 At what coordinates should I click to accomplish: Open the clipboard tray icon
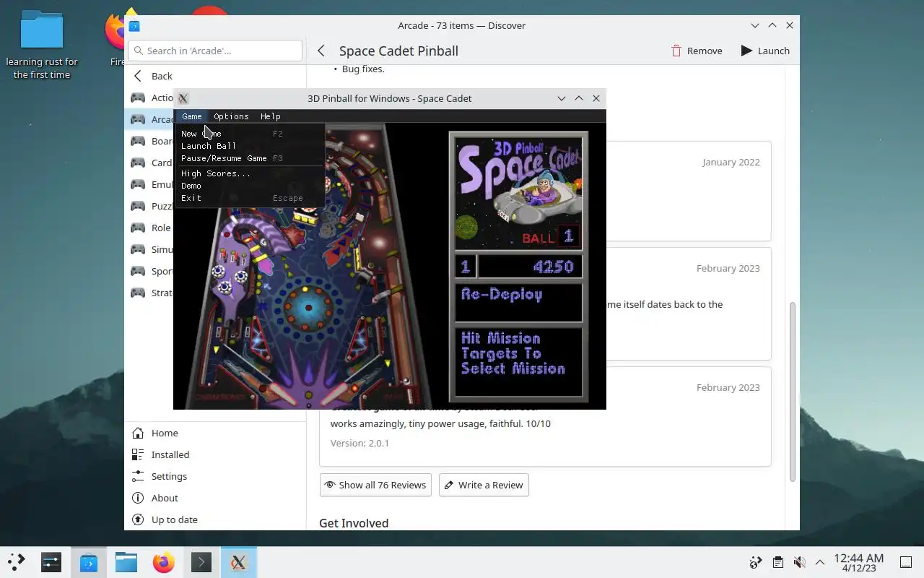point(777,562)
